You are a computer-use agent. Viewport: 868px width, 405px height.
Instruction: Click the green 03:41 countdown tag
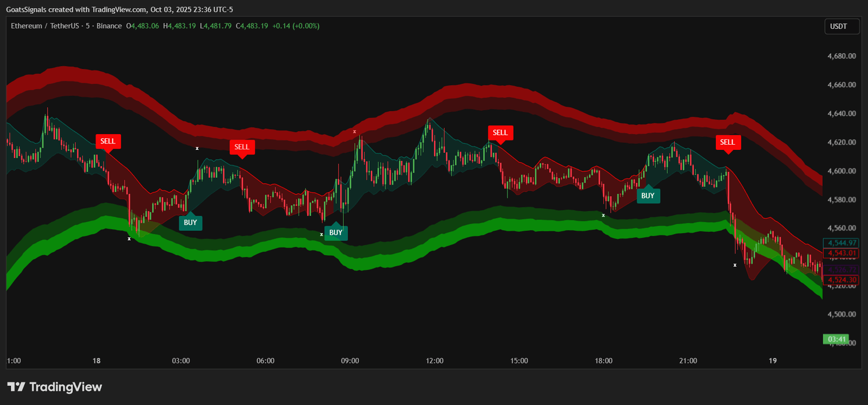(x=837, y=339)
